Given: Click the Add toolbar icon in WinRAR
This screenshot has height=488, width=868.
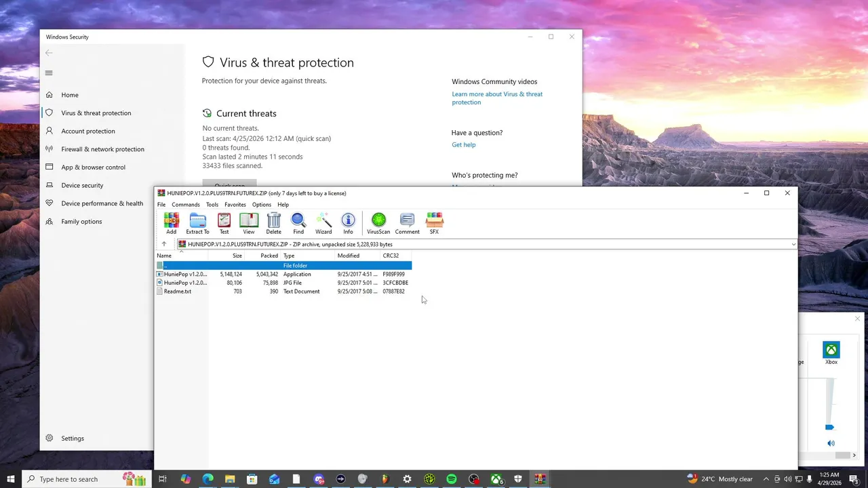Looking at the screenshot, I should [172, 224].
